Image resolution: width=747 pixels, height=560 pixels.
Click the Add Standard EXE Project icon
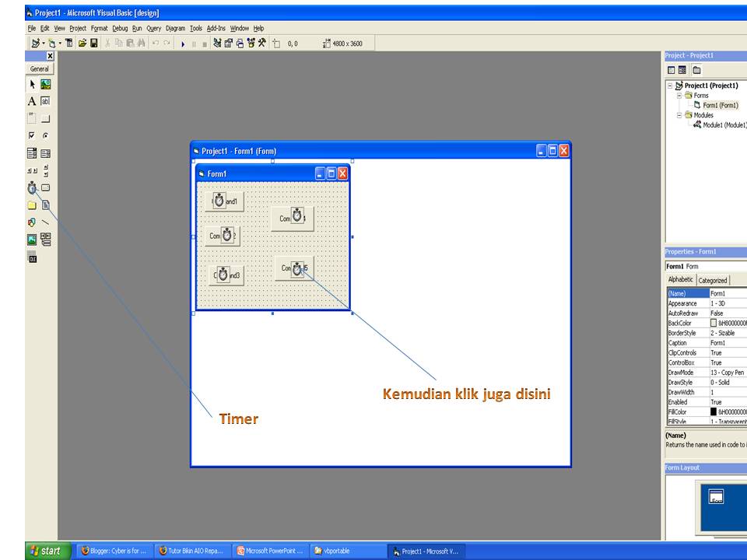coord(35,44)
